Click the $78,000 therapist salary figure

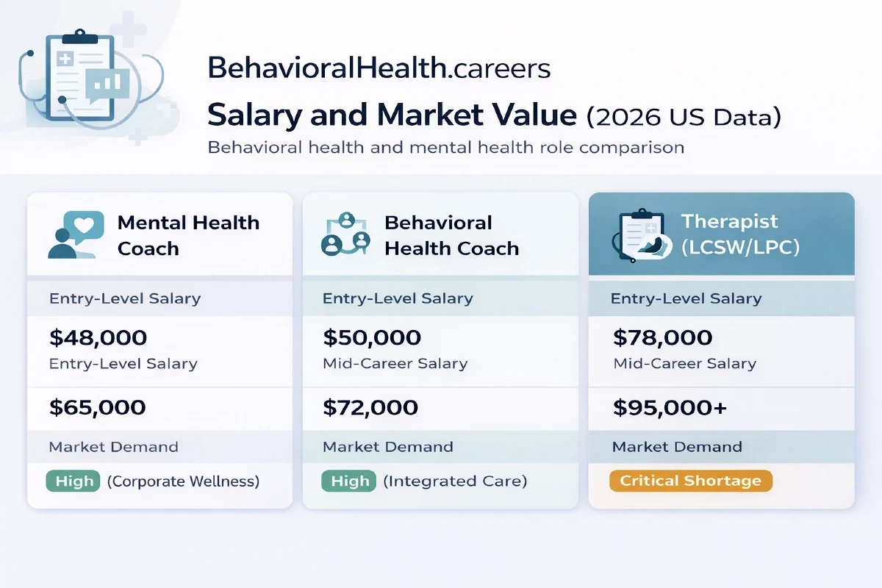[663, 338]
